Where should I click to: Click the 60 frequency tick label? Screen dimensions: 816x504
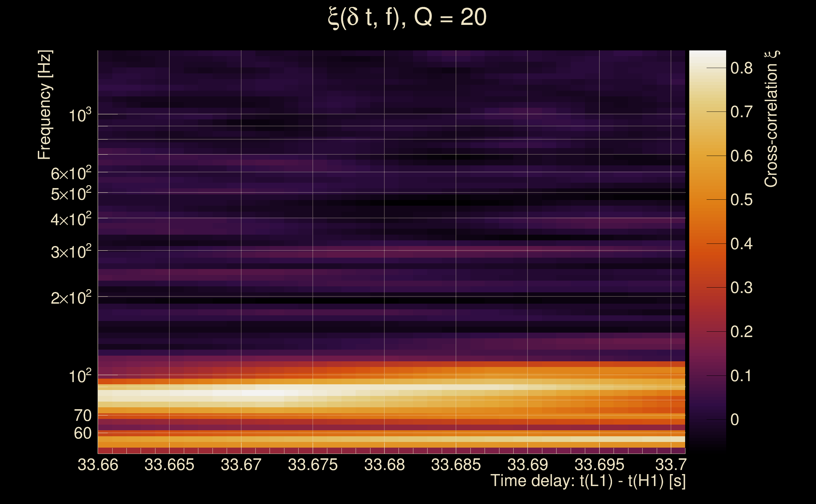pyautogui.click(x=82, y=433)
